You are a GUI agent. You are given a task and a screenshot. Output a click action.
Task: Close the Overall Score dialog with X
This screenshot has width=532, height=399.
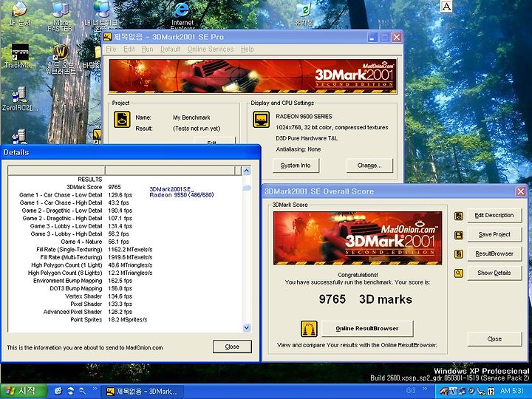click(521, 191)
